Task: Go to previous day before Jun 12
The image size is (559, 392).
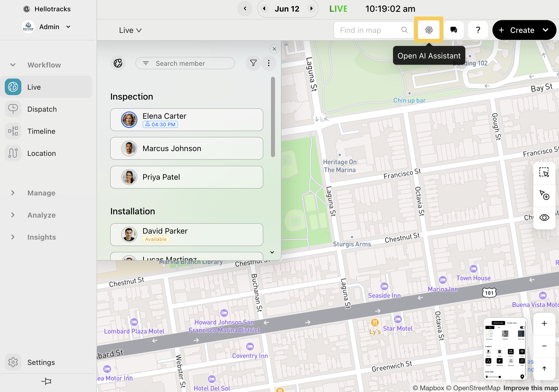Action: click(x=264, y=9)
